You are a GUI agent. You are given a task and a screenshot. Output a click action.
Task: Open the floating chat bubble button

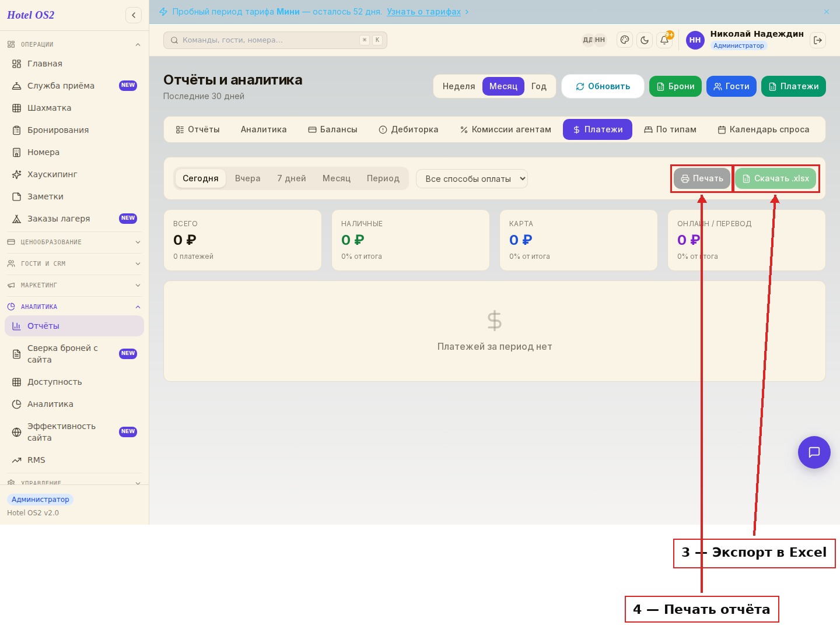[x=814, y=452]
